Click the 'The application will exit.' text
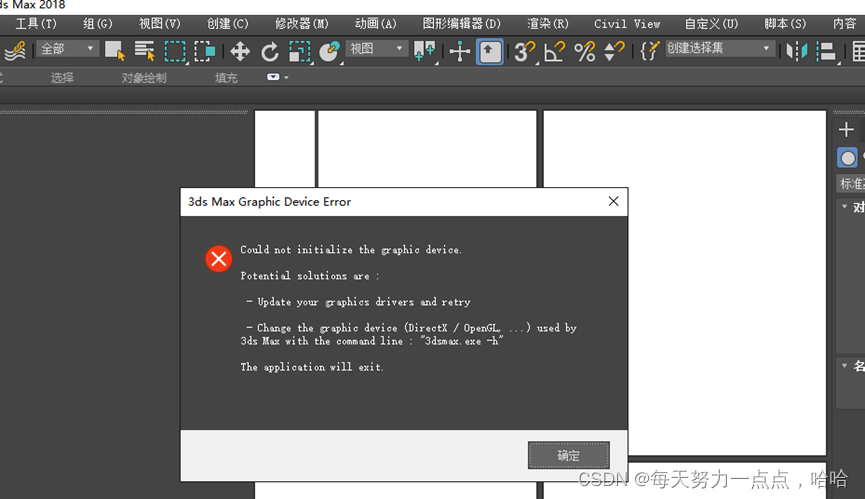Screen dimensions: 865x499 tap(312, 367)
